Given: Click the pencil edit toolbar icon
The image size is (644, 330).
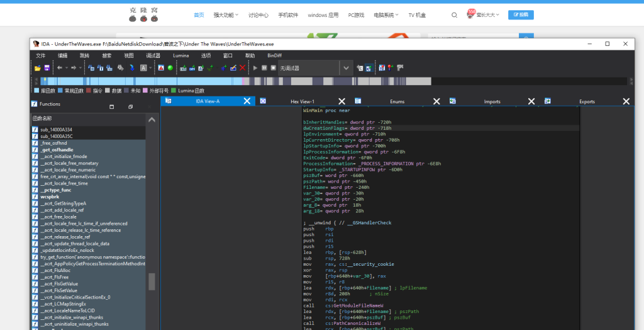Looking at the screenshot, I should point(233,68).
